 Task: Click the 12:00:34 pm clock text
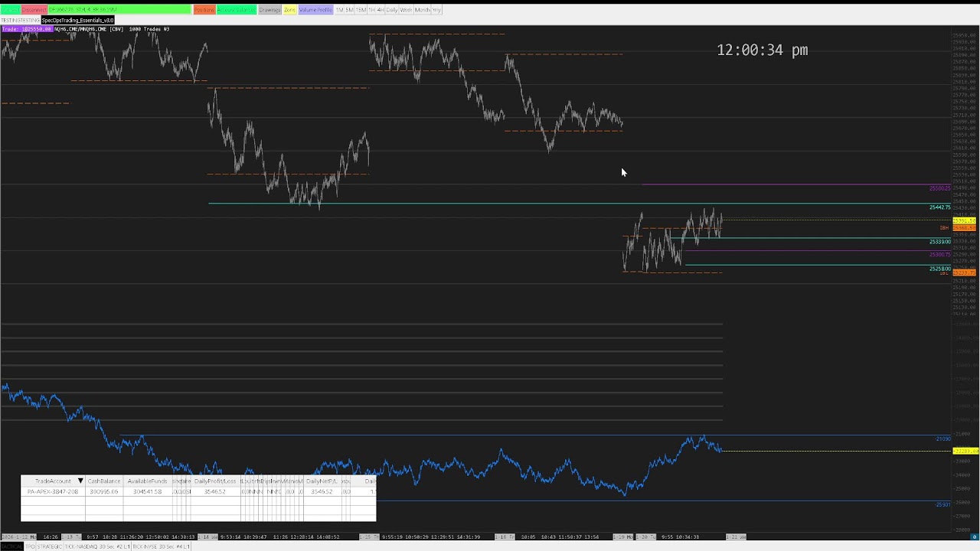click(x=762, y=50)
